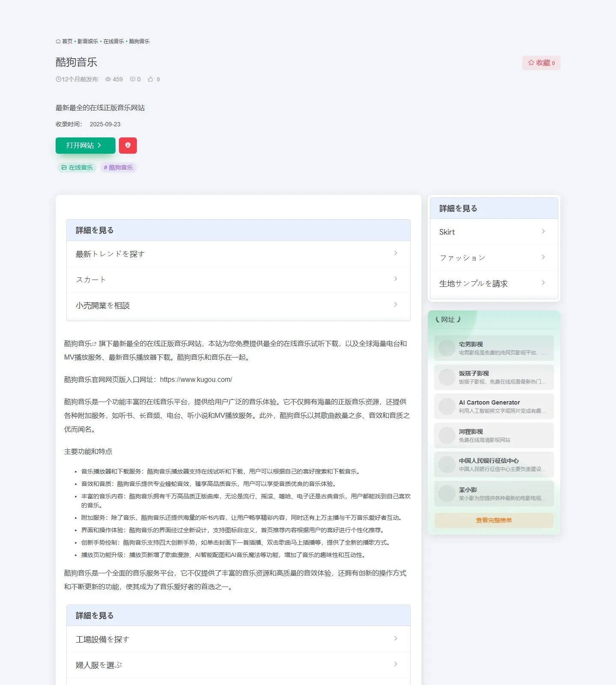The width and height of the screenshot is (616, 685).
Task: Click the thumbs-up like icon
Action: (x=151, y=79)
